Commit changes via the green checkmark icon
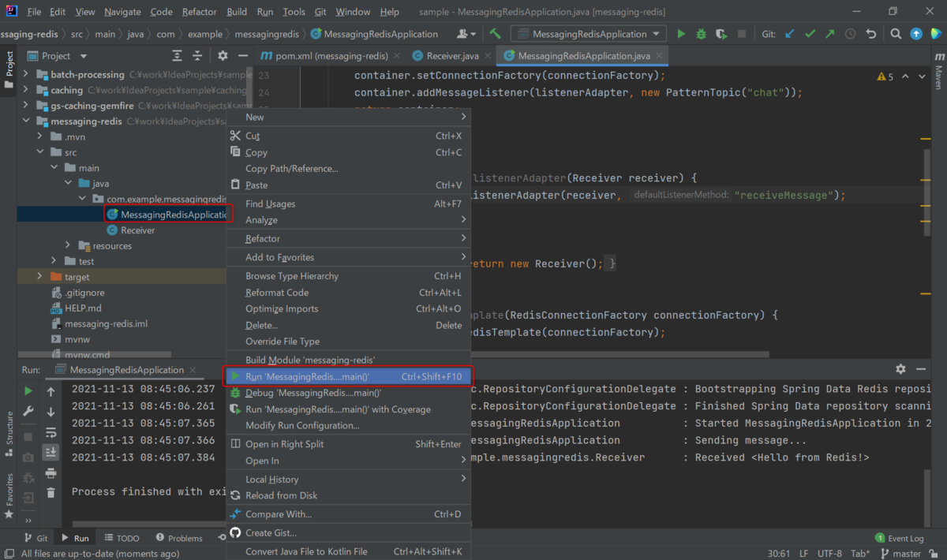Screen dimensions: 947x560 click(x=809, y=34)
